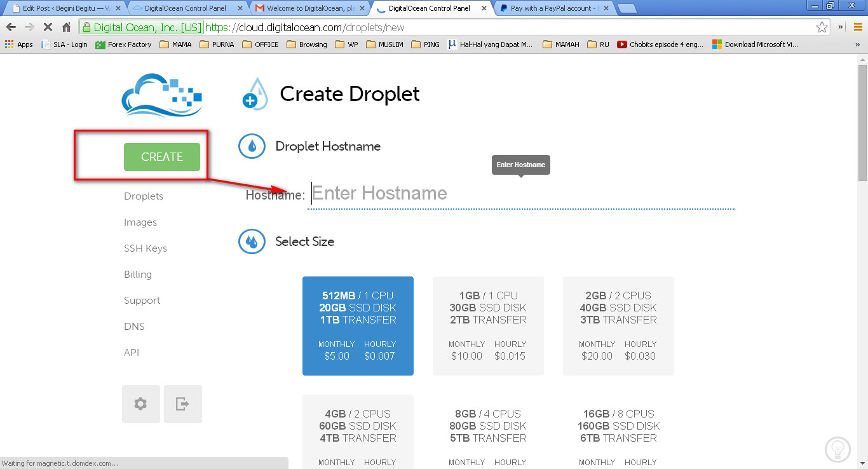Stop loading the page with X button
The width and height of the screenshot is (868, 469).
click(48, 27)
